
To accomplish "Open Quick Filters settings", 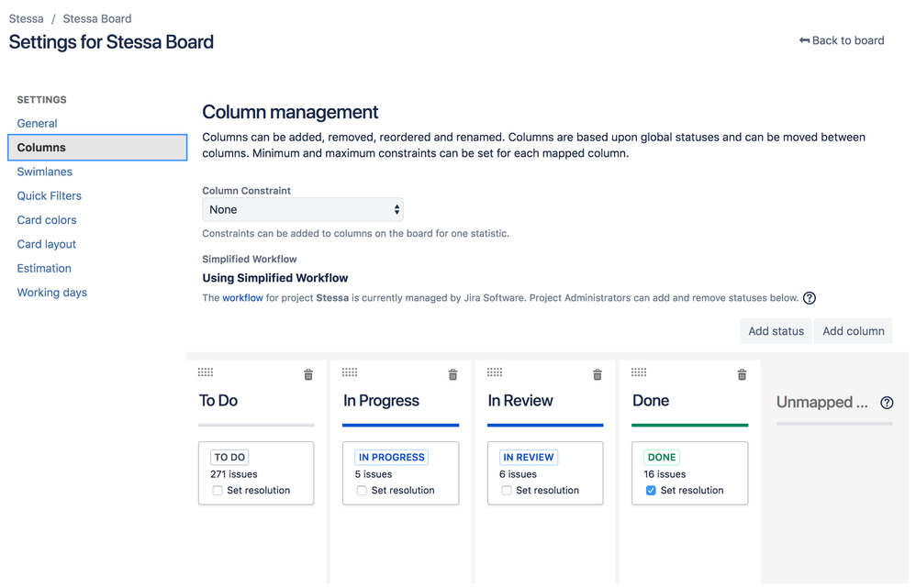I will click(49, 195).
